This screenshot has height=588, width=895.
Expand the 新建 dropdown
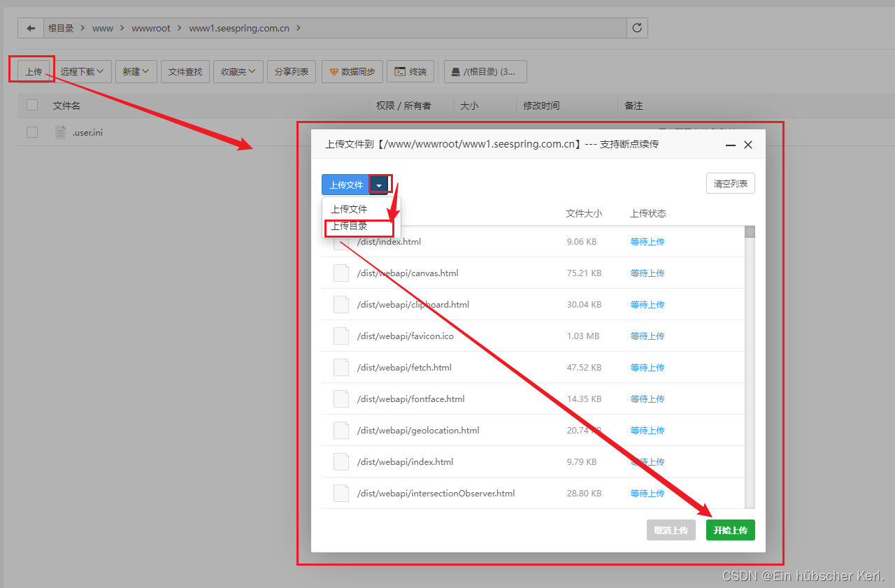(136, 71)
